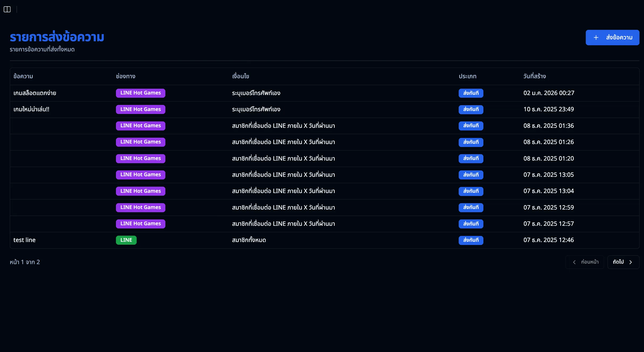The height and width of the screenshot is (352, 644).
Task: Select the เกมสล็อตแตกง่าย message row
Action: 35,93
